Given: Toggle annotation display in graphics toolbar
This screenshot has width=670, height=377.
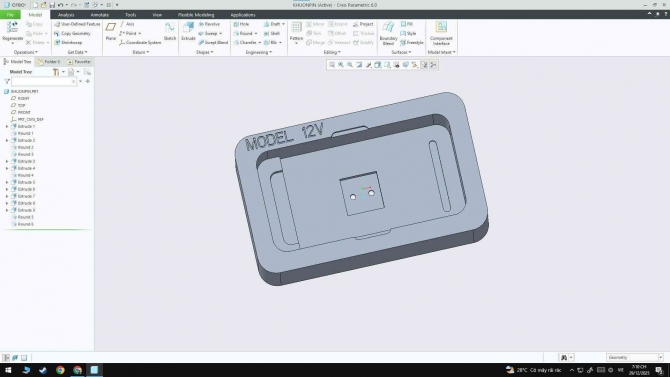Looking at the screenshot, I should (424, 65).
